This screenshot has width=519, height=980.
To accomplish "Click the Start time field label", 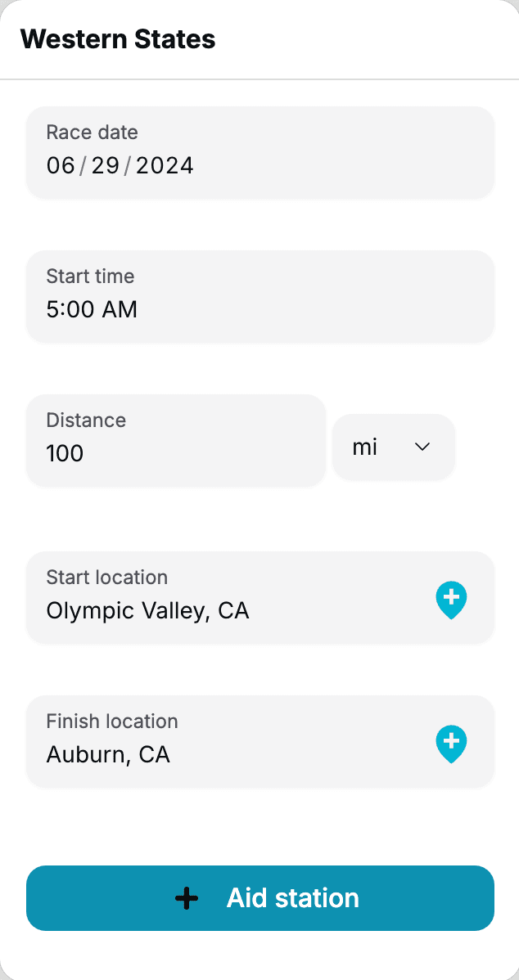I will coord(90,276).
